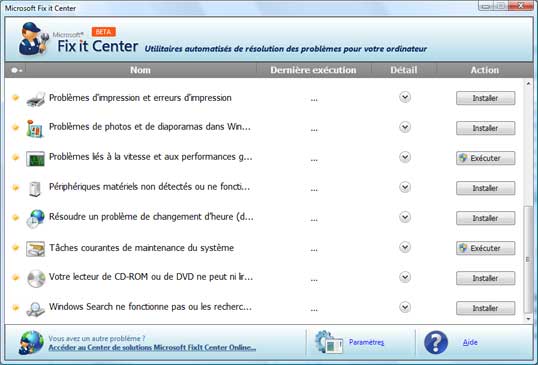Install the changement d'heure fix
The image size is (538, 365).
(486, 218)
